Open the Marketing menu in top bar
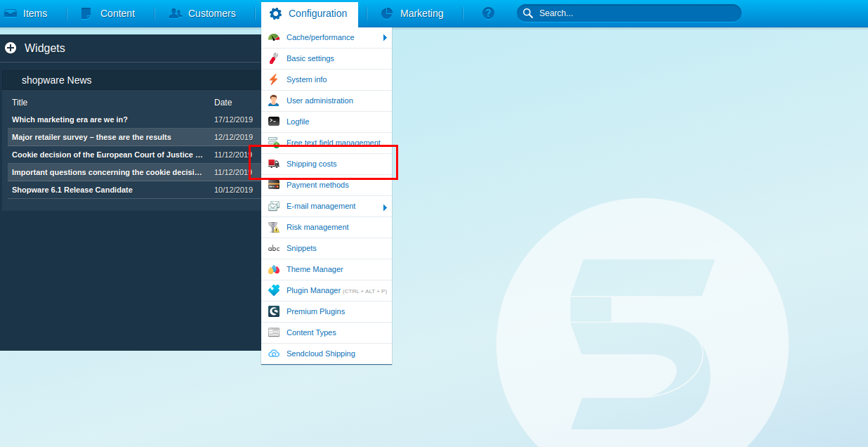Image resolution: width=868 pixels, height=447 pixels. [412, 13]
